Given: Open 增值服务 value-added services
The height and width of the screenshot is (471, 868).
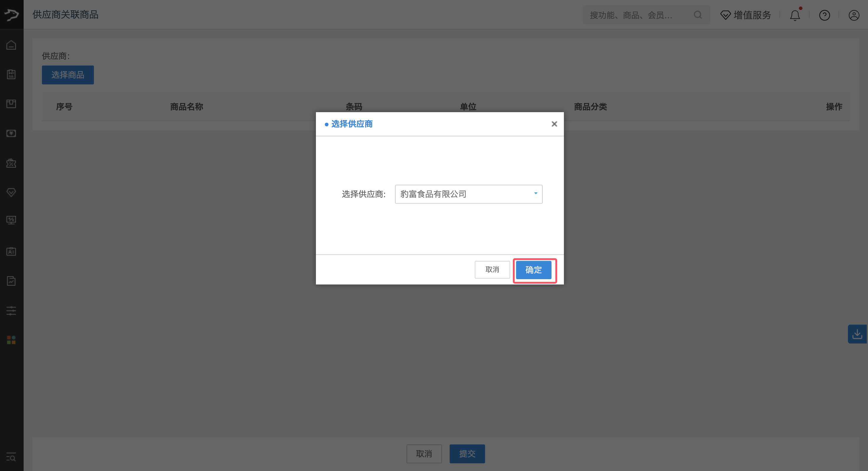Looking at the screenshot, I should 746,15.
